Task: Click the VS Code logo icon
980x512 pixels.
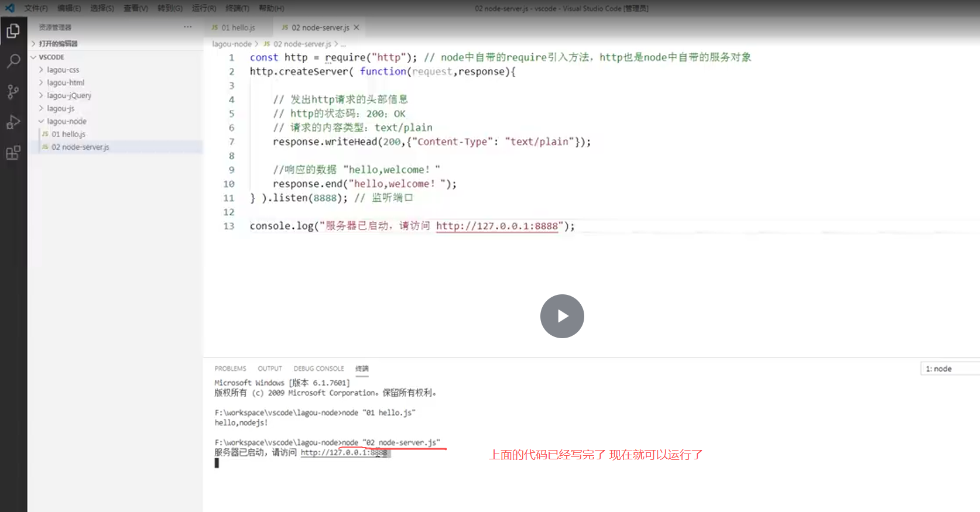Action: (x=9, y=8)
